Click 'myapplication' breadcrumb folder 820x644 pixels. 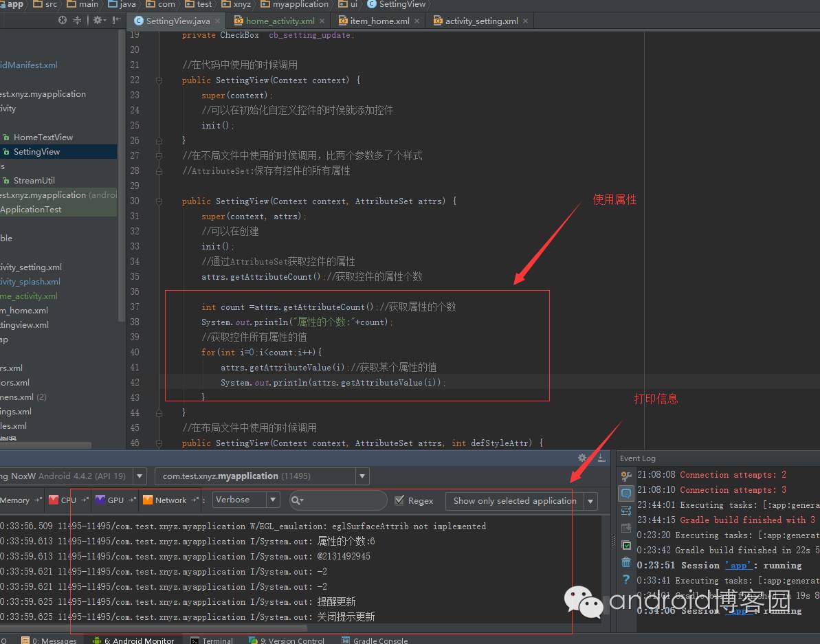[295, 4]
